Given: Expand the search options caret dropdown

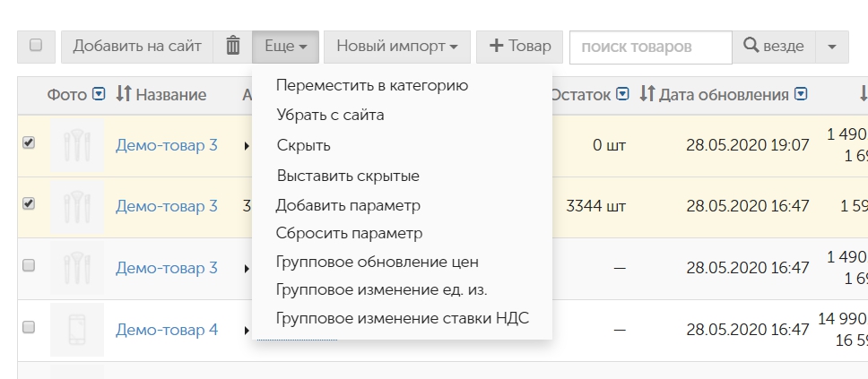Looking at the screenshot, I should 832,47.
